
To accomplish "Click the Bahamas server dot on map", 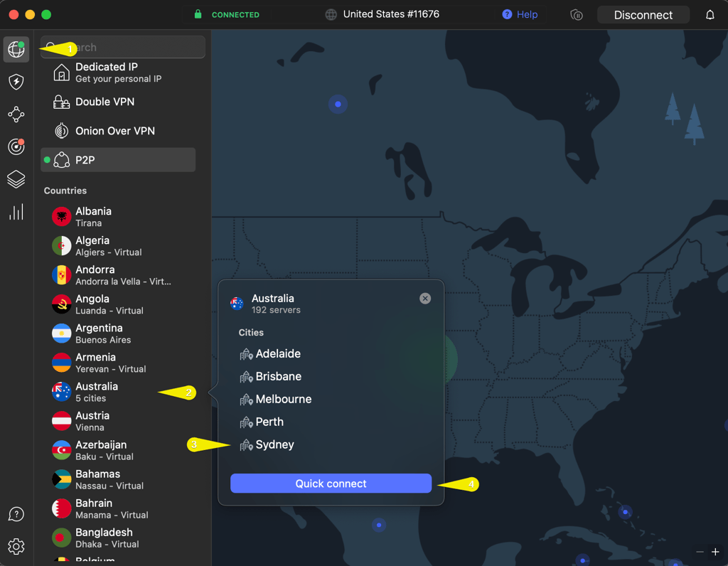I will tap(626, 512).
